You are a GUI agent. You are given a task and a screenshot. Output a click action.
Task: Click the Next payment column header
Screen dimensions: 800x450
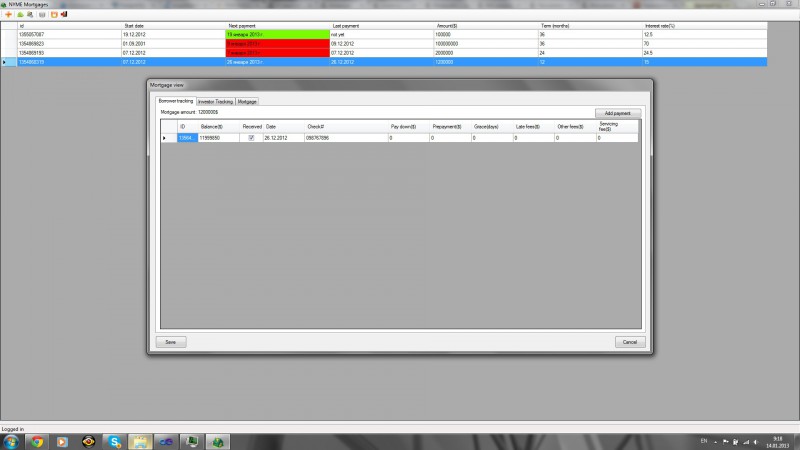[x=278, y=26]
